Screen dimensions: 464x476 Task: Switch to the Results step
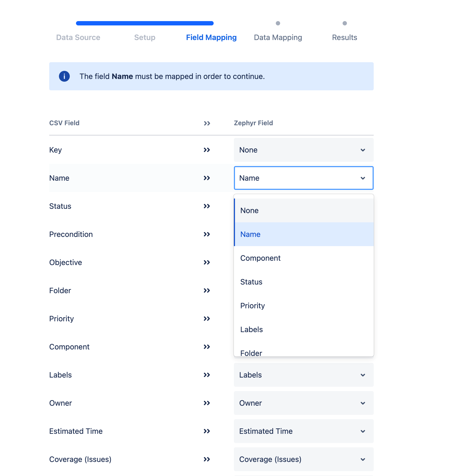pos(344,37)
